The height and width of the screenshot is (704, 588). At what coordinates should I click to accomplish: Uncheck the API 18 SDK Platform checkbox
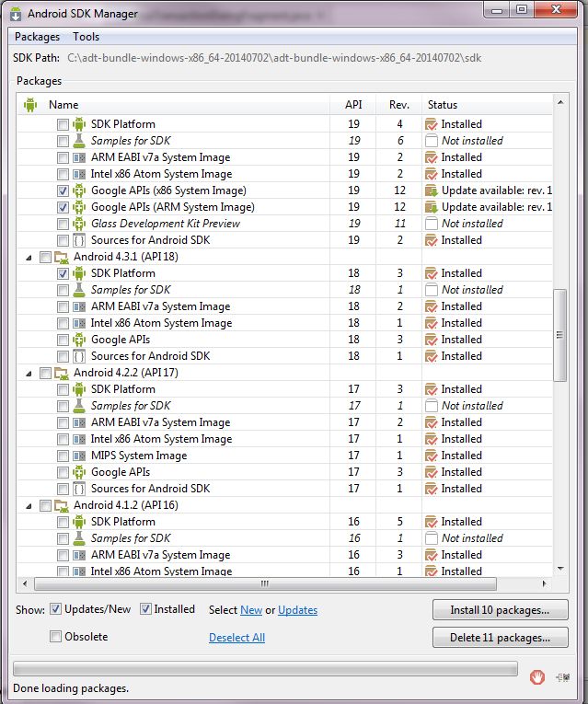[x=63, y=273]
